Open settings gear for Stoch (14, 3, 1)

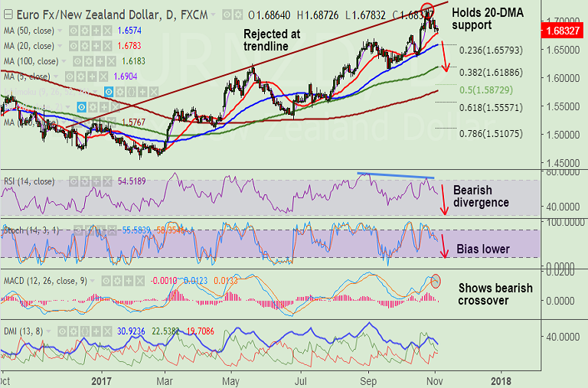point(90,230)
